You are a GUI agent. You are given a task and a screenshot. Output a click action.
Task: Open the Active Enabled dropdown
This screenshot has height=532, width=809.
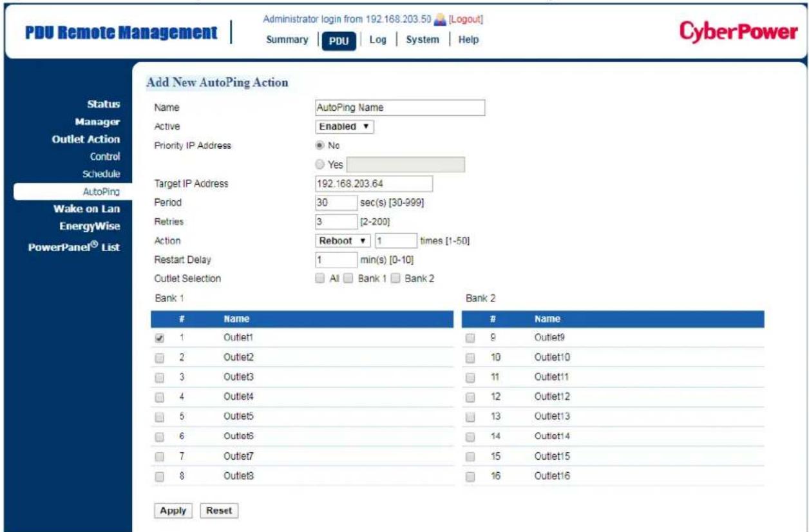point(345,127)
